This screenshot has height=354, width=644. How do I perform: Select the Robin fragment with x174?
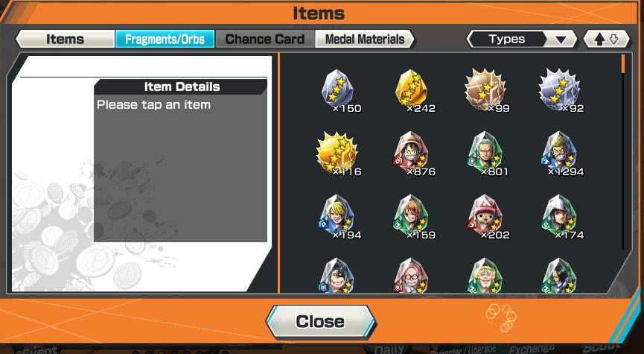[559, 215]
